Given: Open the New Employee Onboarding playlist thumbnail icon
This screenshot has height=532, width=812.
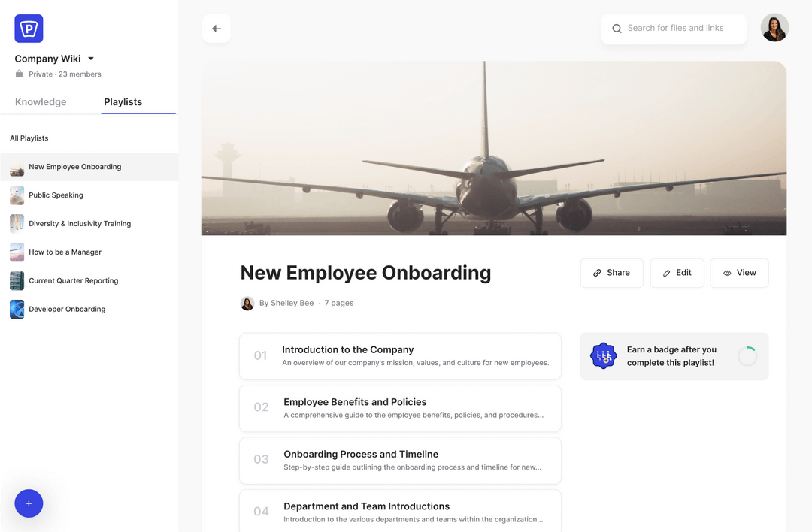Looking at the screenshot, I should [17, 166].
